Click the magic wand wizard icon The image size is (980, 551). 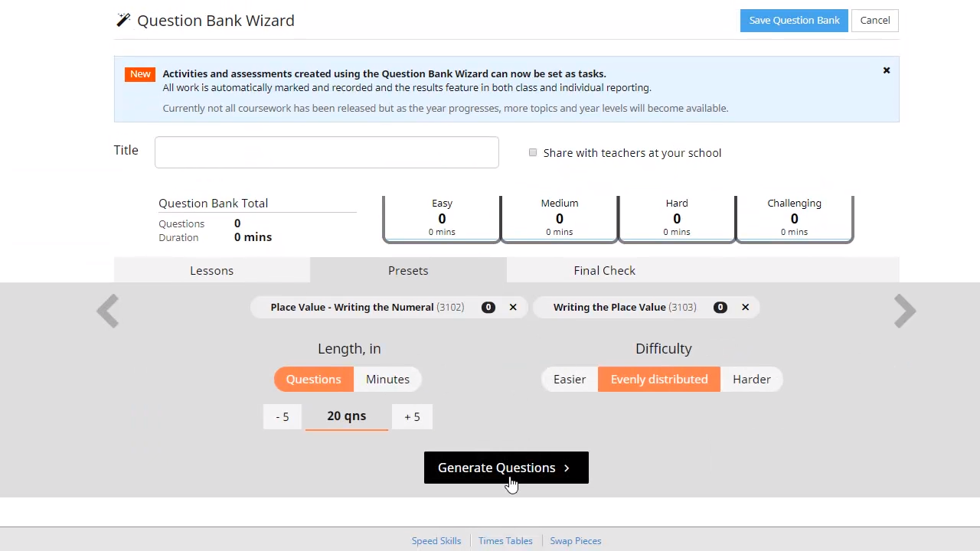(x=123, y=20)
